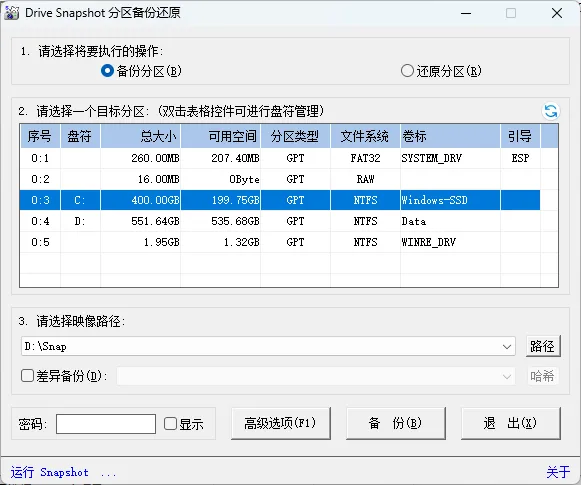Click the 文件系统 column header
This screenshot has height=485, width=581.
coord(365,136)
